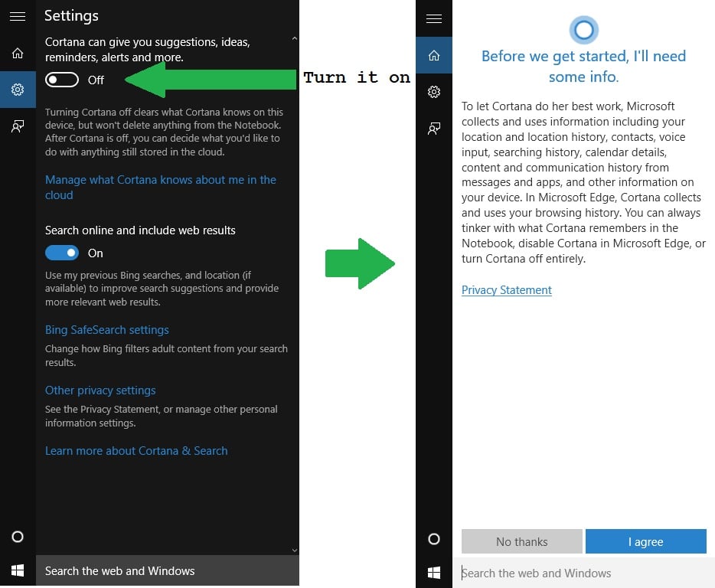Image resolution: width=715 pixels, height=588 pixels.
Task: Click the Feedback icon in the consent panel sidebar
Action: pos(433,128)
